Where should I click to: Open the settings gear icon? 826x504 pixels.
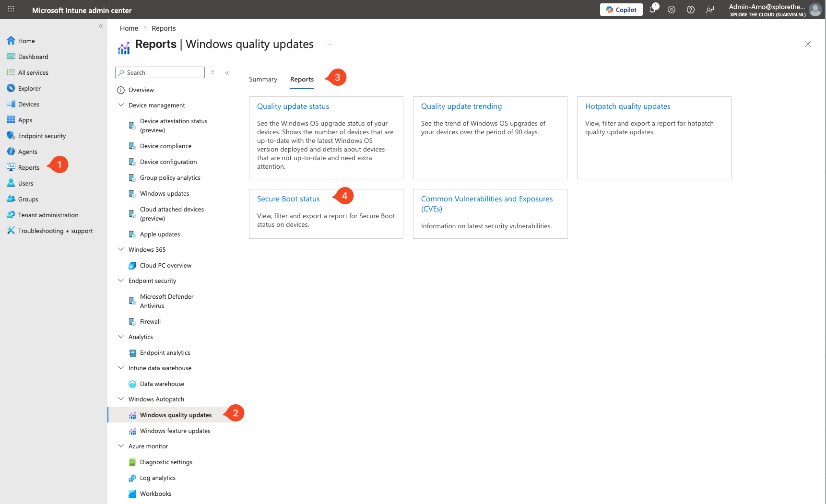pos(672,10)
